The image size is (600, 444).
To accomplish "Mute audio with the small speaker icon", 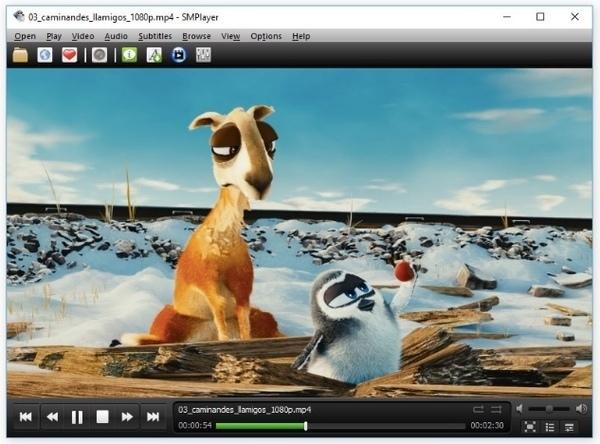I will click(520, 409).
